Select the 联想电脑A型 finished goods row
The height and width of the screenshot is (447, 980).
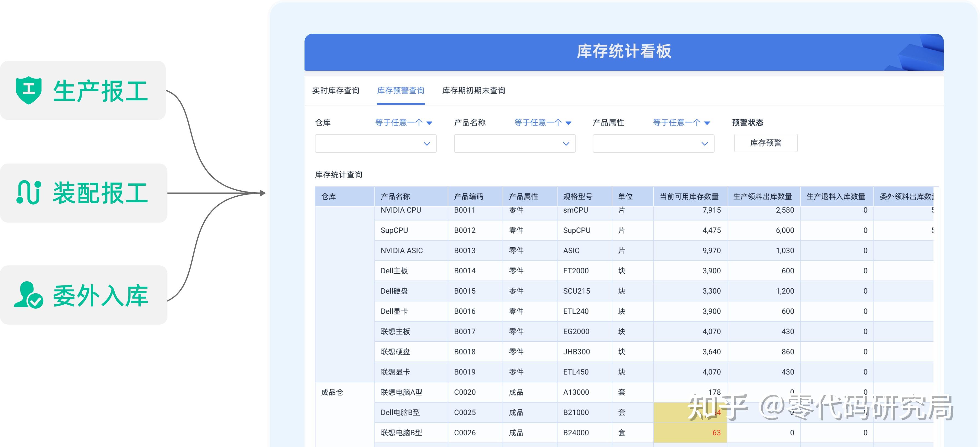pos(403,392)
